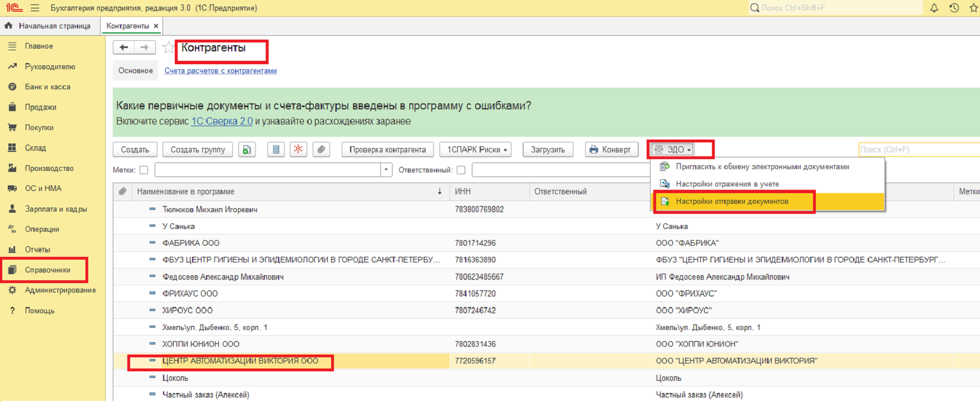Click the Проверка контрагента button

click(x=388, y=150)
